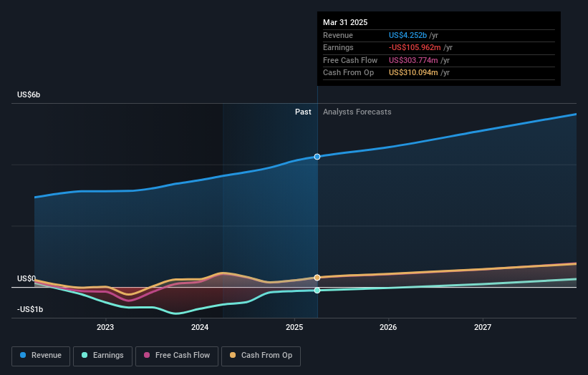
Task: Toggle the Revenue legend button
Action: (41, 356)
